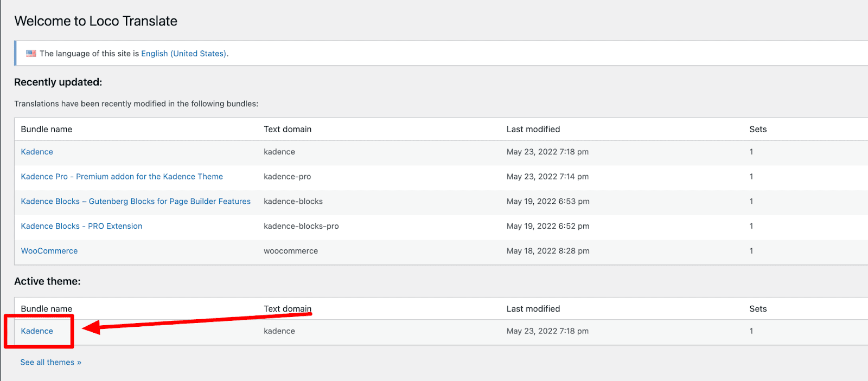Image resolution: width=868 pixels, height=381 pixels.
Task: Click Sets header in Active theme table
Action: point(758,309)
